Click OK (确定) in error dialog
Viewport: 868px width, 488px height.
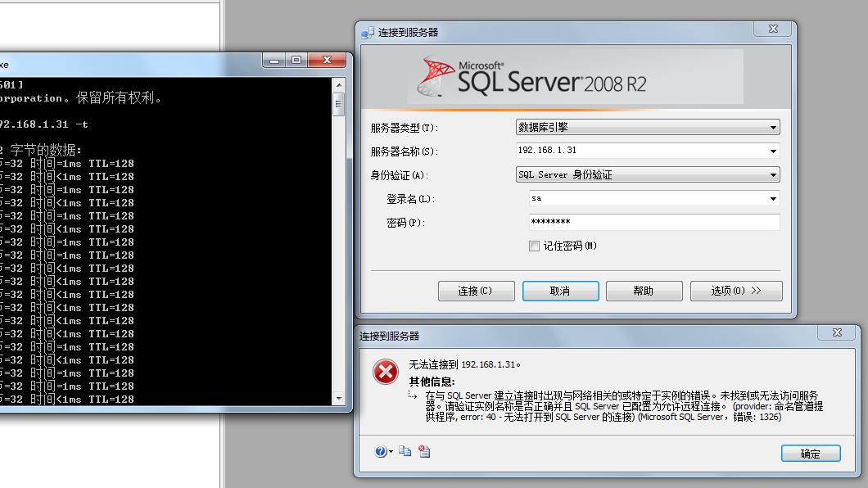811,454
